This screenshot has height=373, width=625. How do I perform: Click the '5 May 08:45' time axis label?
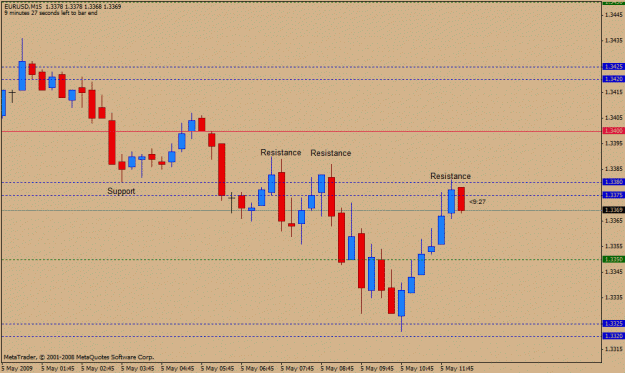click(337, 369)
